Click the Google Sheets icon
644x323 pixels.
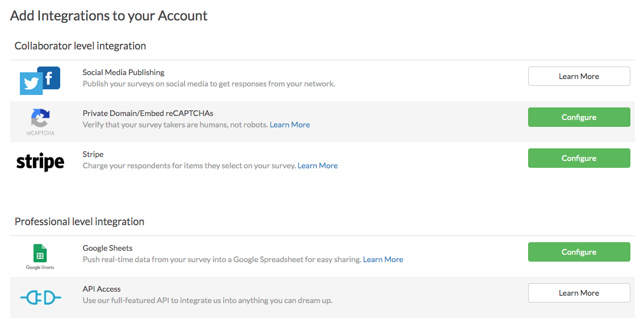point(40,254)
